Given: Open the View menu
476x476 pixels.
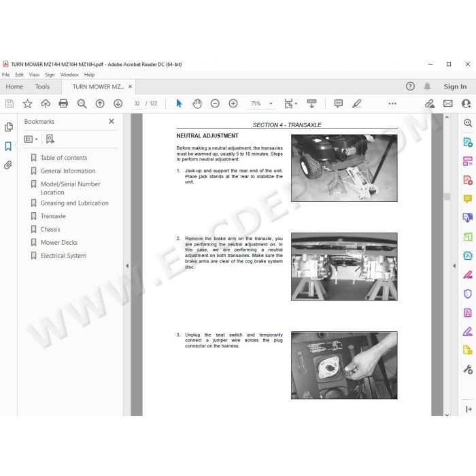Looking at the screenshot, I should point(34,75).
